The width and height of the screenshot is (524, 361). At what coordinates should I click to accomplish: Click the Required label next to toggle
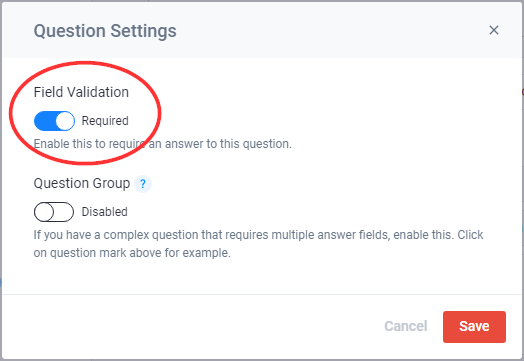[105, 121]
